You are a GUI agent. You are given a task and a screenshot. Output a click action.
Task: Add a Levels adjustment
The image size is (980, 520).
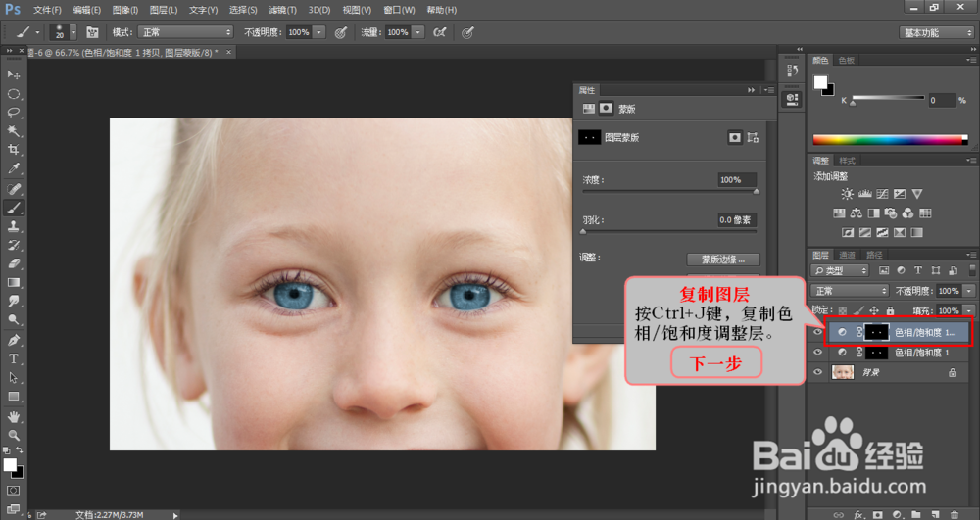coord(865,194)
